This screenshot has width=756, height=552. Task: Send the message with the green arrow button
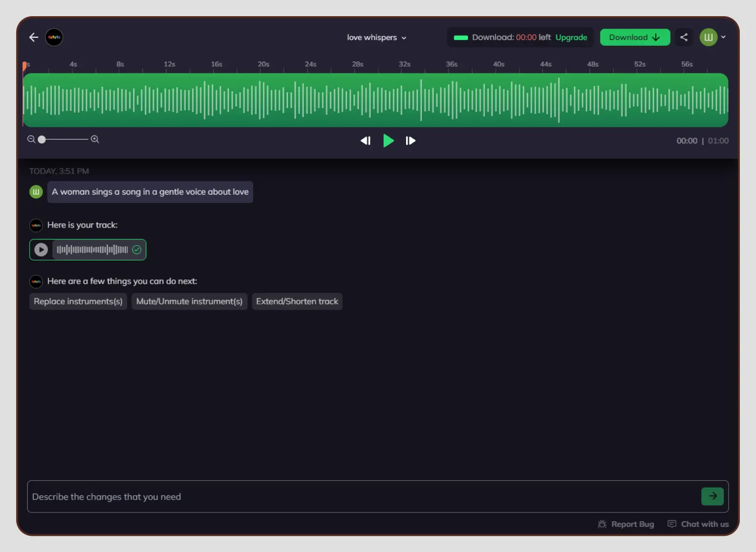point(712,496)
